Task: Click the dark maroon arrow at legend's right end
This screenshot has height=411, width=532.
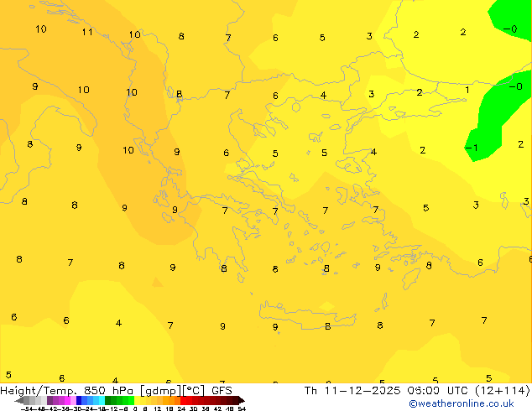Action: (241, 401)
